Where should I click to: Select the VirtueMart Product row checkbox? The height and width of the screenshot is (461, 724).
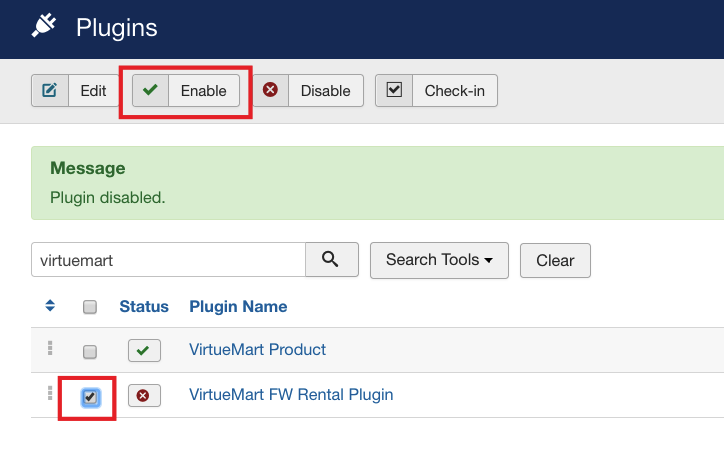coord(90,352)
